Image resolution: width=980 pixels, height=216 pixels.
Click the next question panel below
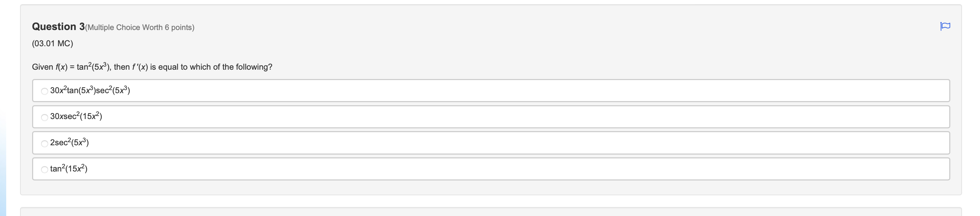pos(487,213)
